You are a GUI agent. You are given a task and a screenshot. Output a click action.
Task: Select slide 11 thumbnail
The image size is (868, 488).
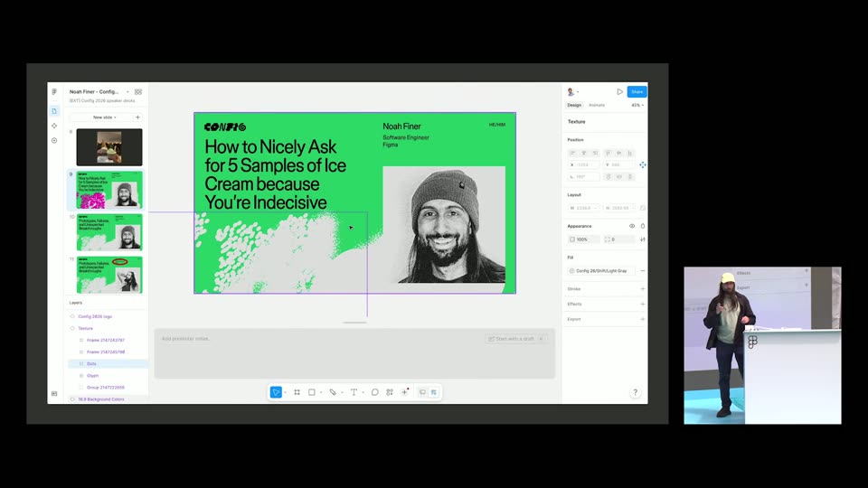click(x=109, y=275)
